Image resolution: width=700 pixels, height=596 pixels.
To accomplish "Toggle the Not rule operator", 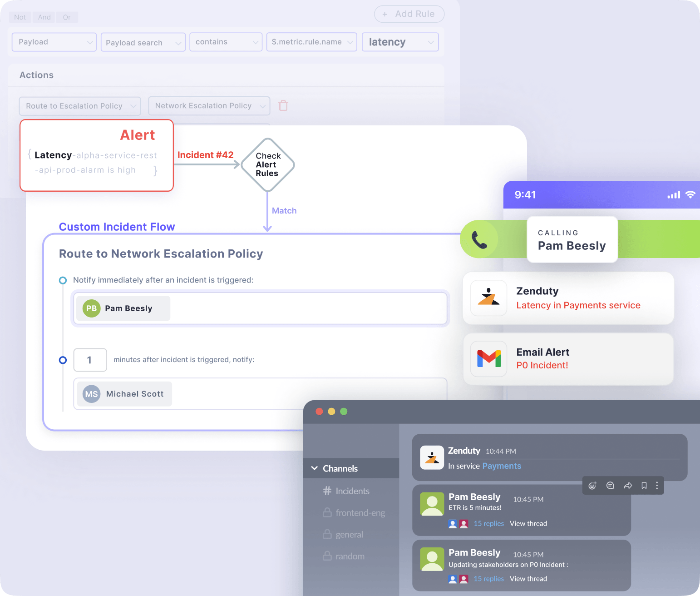I will [x=20, y=17].
